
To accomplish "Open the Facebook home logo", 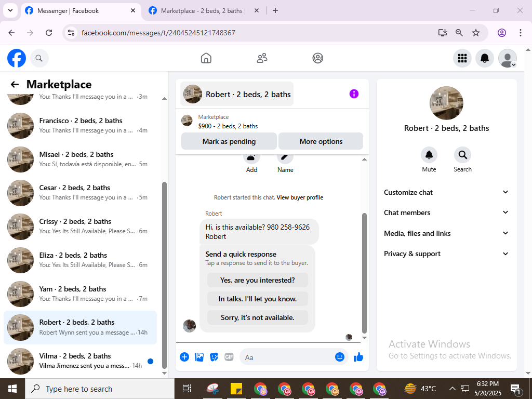I will pyautogui.click(x=17, y=58).
